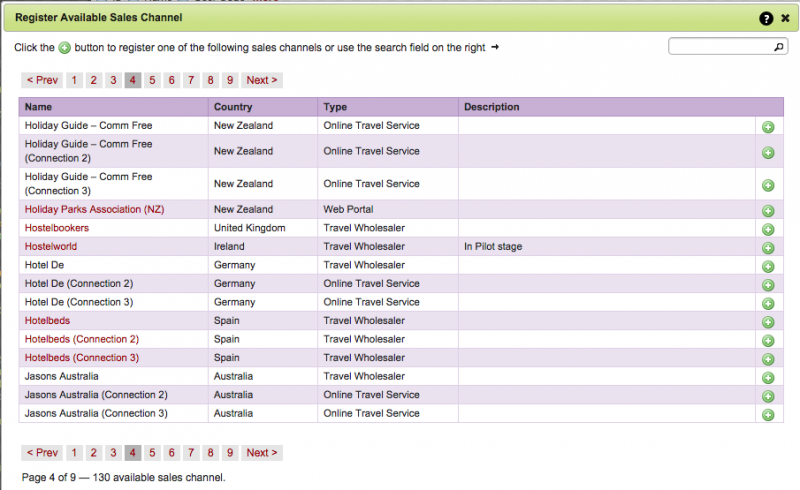Open the Hotelbeds (Connection 2) link
Viewport: 800px width, 490px height.
coord(82,339)
